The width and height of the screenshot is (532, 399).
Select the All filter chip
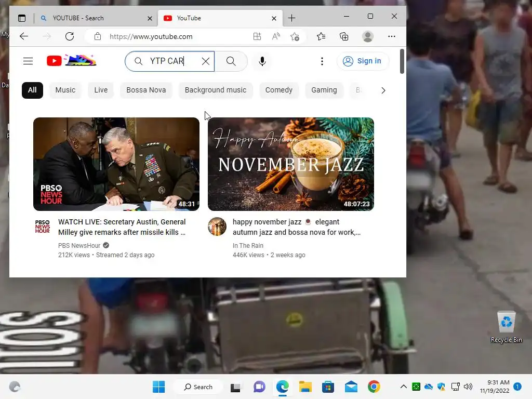[x=32, y=90]
